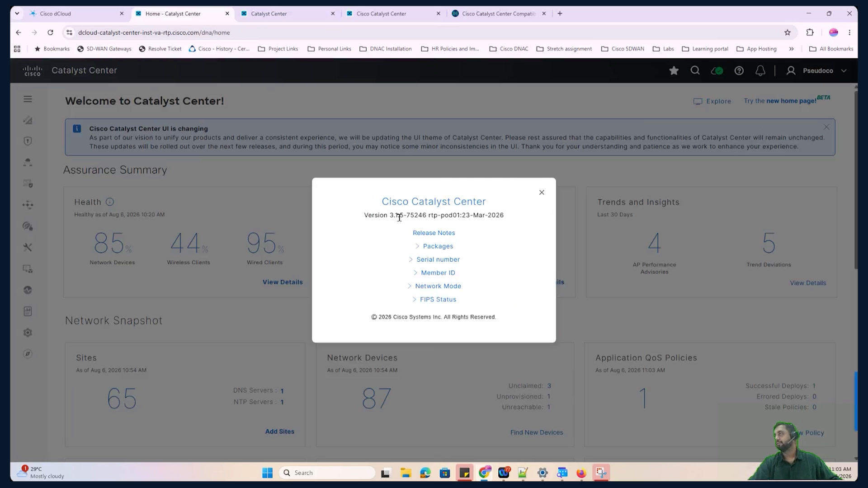Image resolution: width=868 pixels, height=488 pixels.
Task: Click Add Sites link
Action: point(280,432)
